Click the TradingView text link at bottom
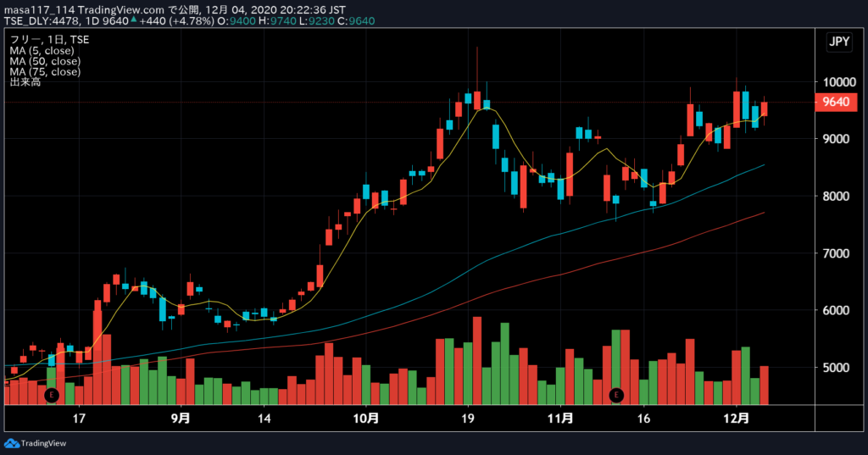The height and width of the screenshot is (455, 868). pos(43,443)
